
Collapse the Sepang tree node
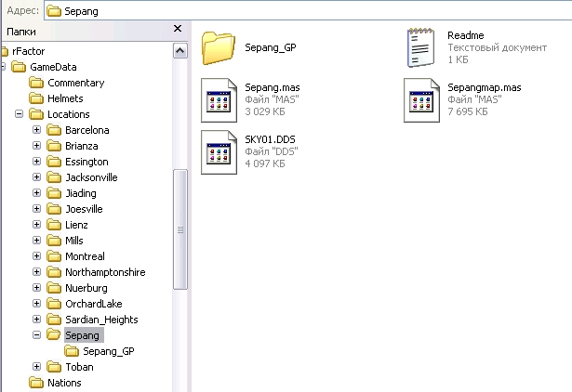point(36,334)
